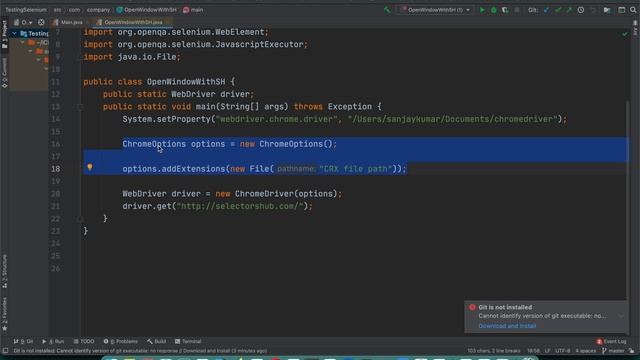Screen dimensions: 640x360
Task: Collapse the second-level folder in project tree
Action: click(23, 42)
